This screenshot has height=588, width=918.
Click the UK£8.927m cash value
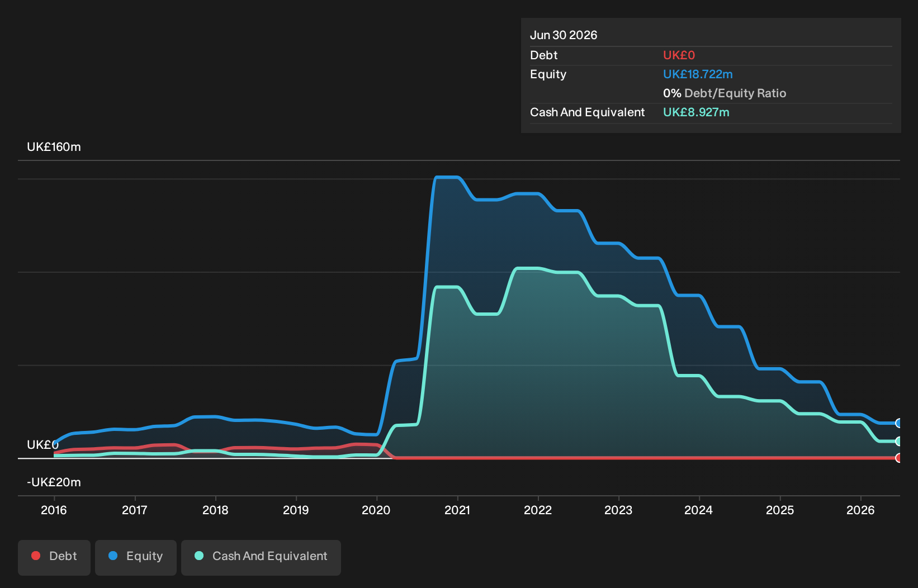click(696, 112)
